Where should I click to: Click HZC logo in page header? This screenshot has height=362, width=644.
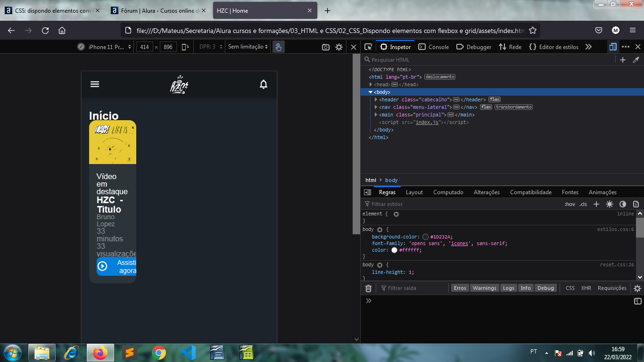pos(179,84)
